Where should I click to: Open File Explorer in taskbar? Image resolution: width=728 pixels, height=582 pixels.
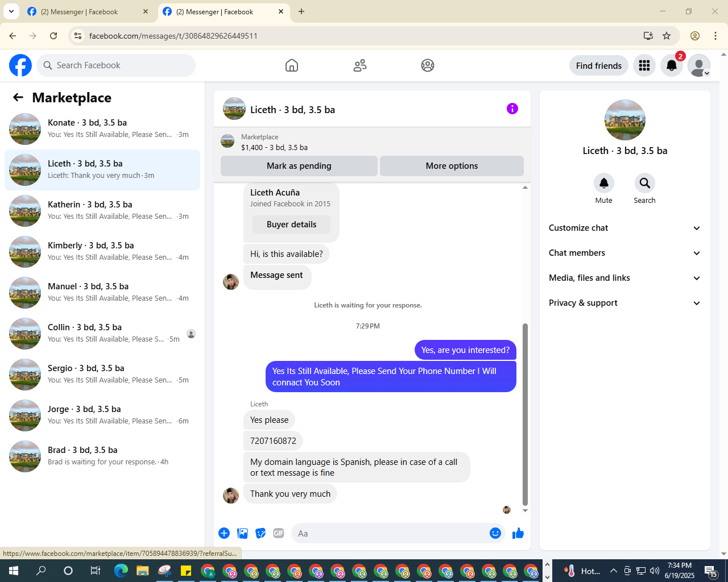click(x=142, y=571)
